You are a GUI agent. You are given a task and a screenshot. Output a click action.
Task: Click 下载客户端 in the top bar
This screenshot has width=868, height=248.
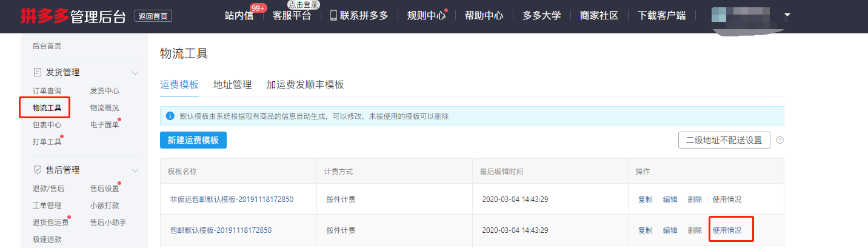pyautogui.click(x=661, y=16)
